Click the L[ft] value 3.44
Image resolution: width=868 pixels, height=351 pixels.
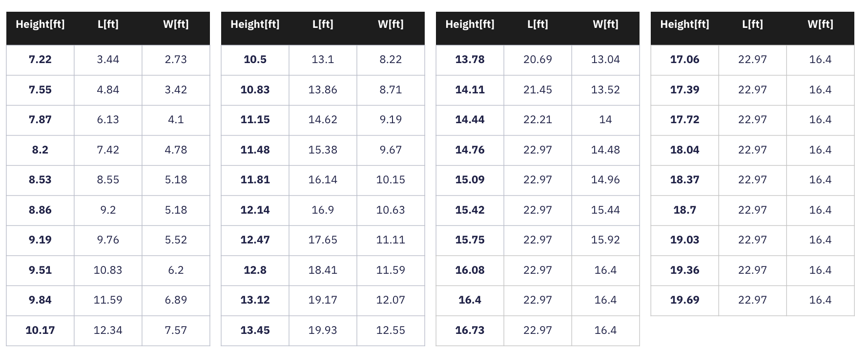coord(108,60)
